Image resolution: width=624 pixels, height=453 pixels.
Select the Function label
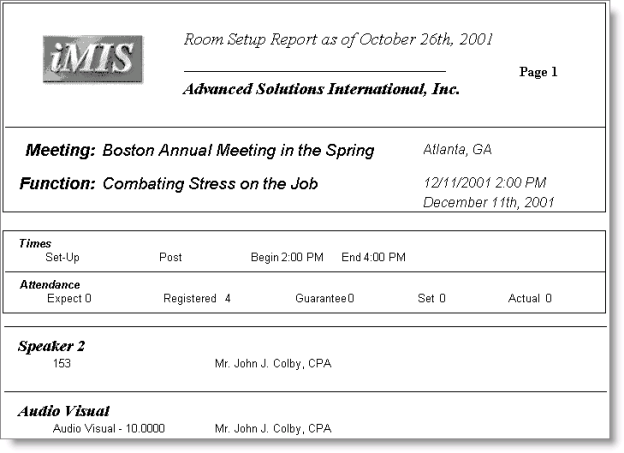(x=57, y=184)
